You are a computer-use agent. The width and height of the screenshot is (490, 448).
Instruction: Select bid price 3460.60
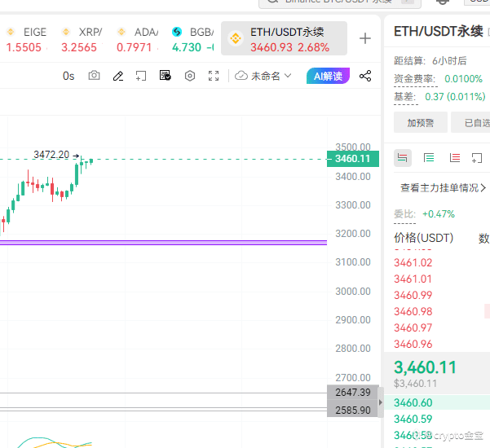coord(413,402)
